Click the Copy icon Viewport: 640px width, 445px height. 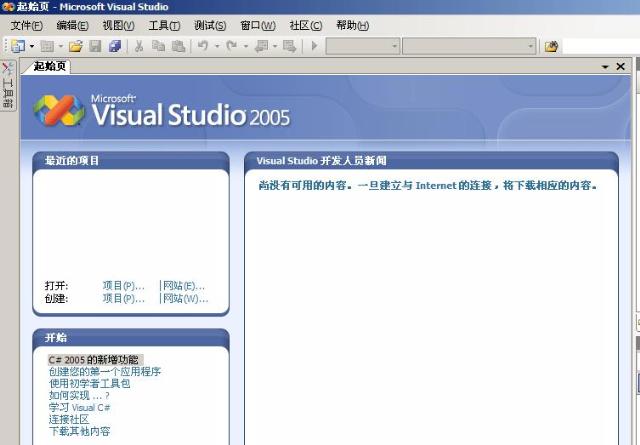coord(158,46)
